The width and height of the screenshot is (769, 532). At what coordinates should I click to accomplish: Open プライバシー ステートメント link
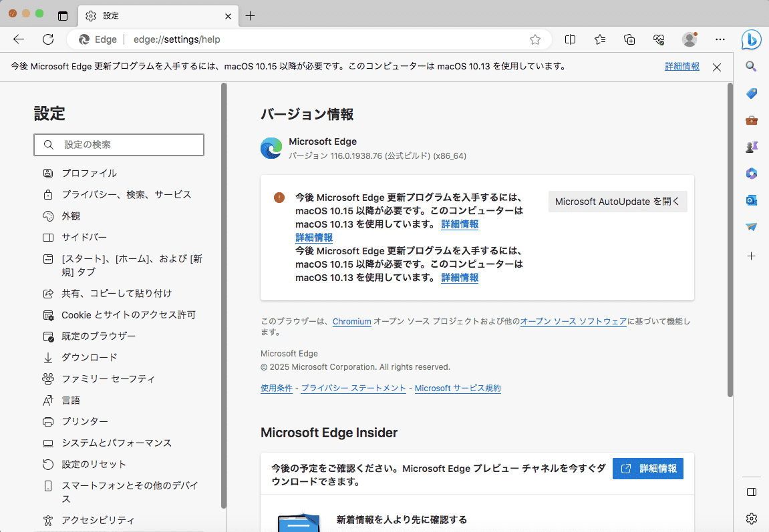[353, 388]
